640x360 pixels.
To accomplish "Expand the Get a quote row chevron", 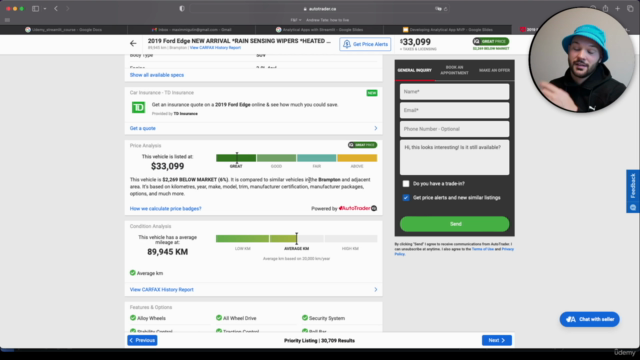I will tap(376, 128).
